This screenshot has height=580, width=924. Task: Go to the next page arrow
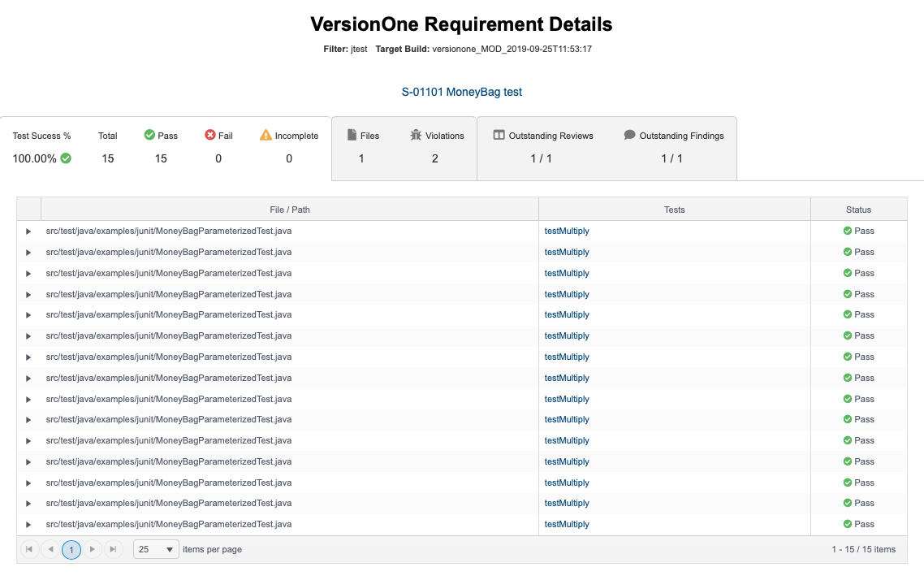tap(92, 549)
